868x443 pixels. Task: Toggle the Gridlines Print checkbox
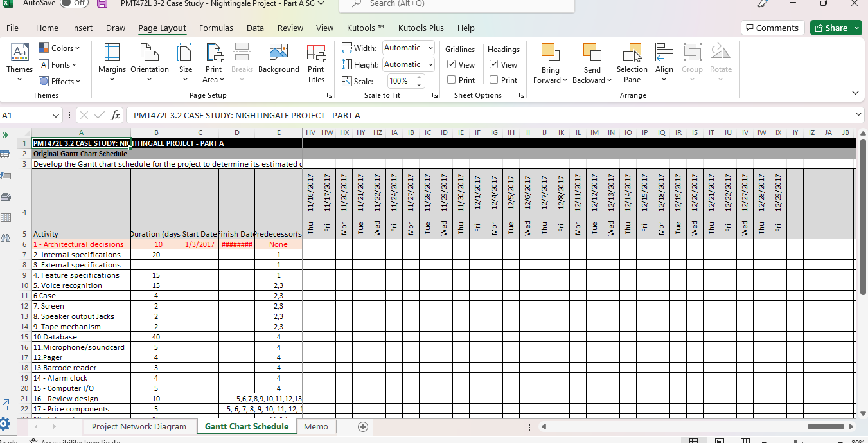tap(452, 79)
